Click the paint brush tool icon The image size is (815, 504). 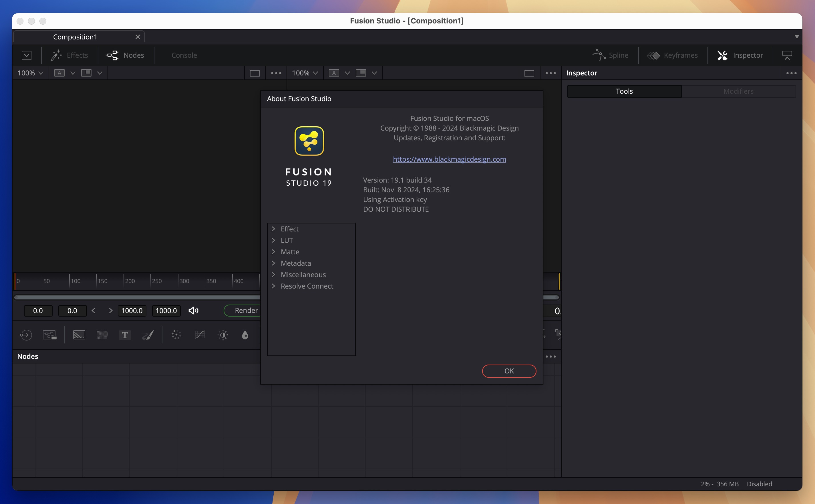click(148, 335)
